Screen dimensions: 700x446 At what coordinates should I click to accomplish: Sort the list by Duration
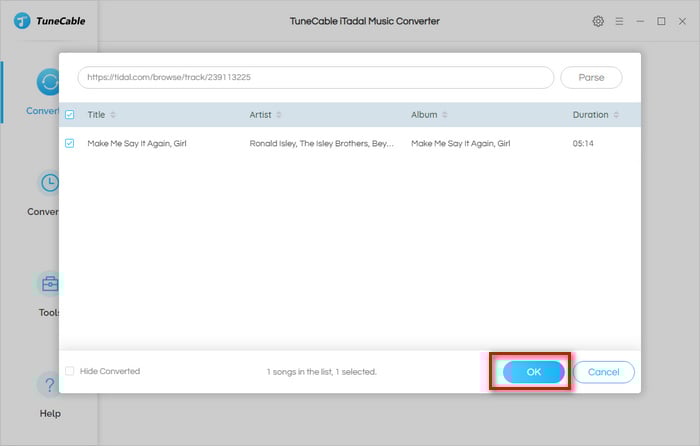616,115
